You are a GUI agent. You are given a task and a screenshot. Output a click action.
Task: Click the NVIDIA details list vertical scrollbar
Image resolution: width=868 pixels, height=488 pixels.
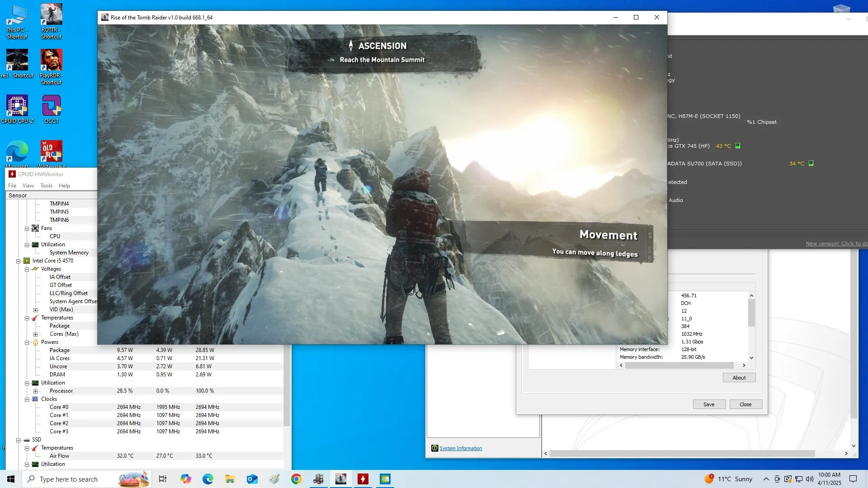[x=751, y=312]
